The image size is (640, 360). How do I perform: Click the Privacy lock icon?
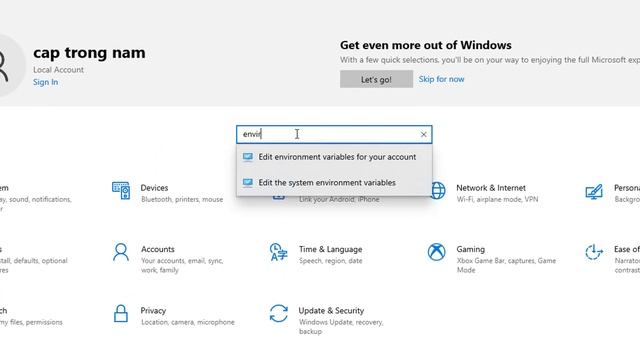(121, 313)
